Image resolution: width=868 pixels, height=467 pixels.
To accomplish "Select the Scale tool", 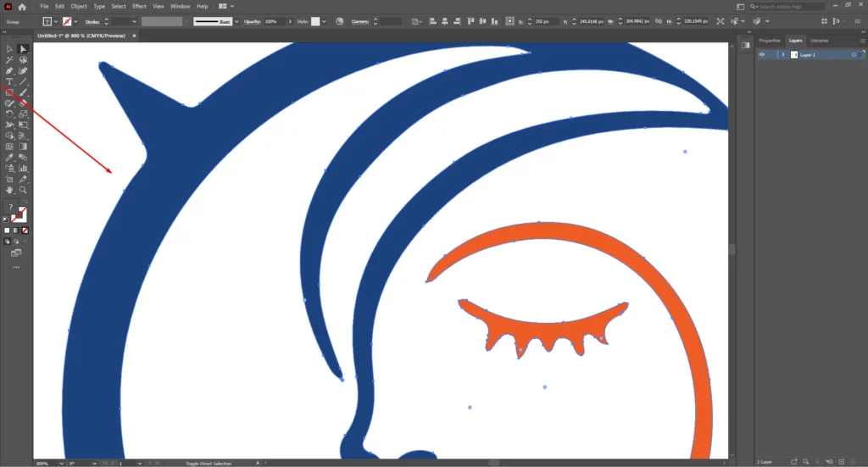I will tap(23, 114).
